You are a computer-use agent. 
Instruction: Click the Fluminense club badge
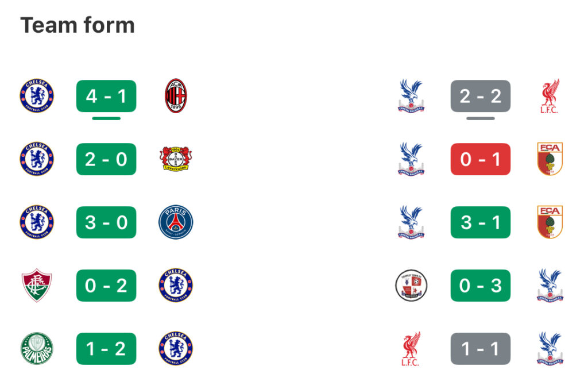36,285
